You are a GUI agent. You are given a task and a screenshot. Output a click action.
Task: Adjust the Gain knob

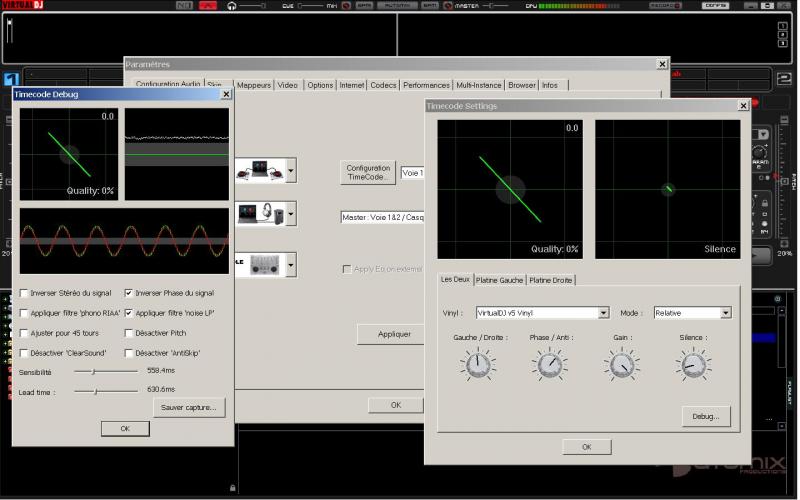(x=621, y=365)
